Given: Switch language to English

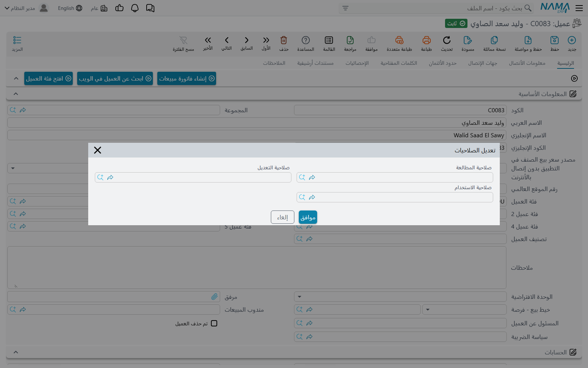Looking at the screenshot, I should (x=70, y=8).
